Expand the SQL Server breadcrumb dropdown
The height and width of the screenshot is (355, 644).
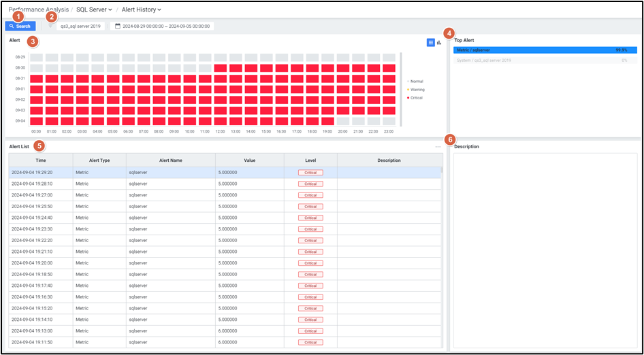pos(95,10)
